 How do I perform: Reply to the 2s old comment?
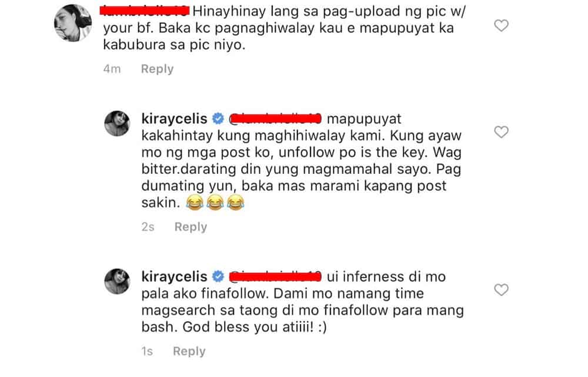click(191, 227)
